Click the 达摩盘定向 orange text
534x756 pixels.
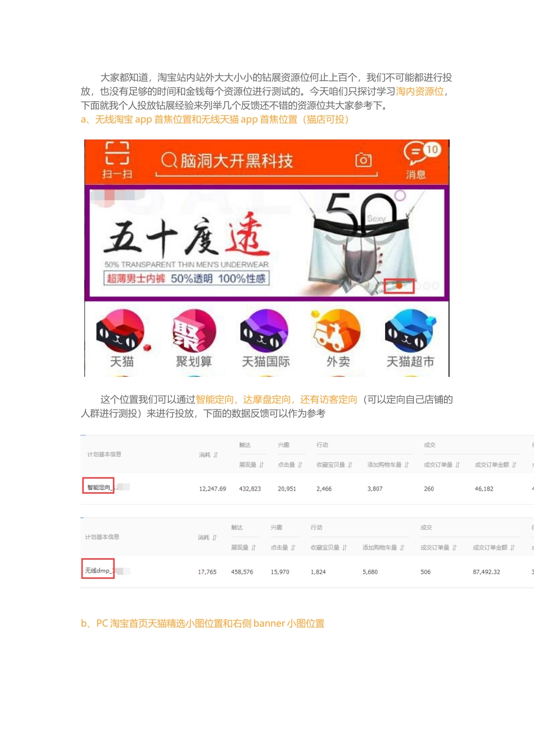pos(266,399)
